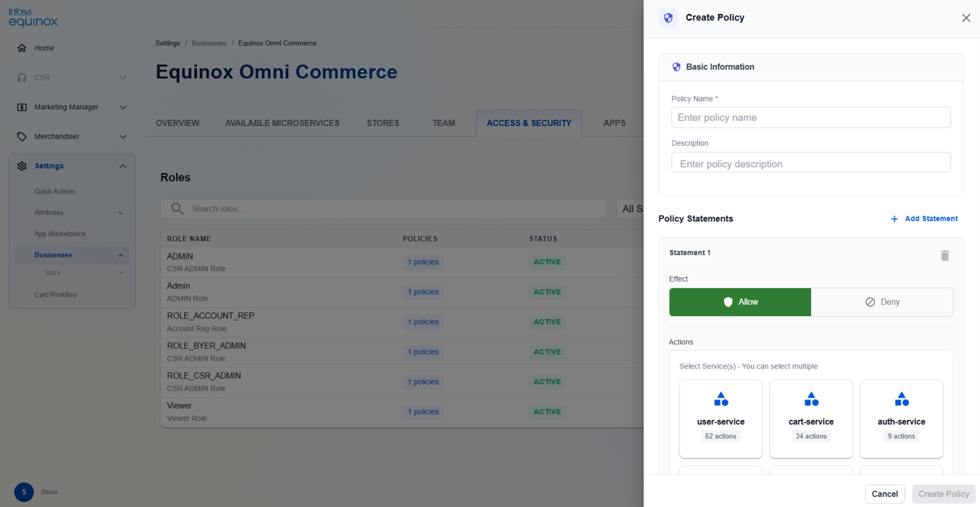
Task: Open the ROLE_ACCOUNT_REP 1 policies badge
Action: [x=423, y=322]
